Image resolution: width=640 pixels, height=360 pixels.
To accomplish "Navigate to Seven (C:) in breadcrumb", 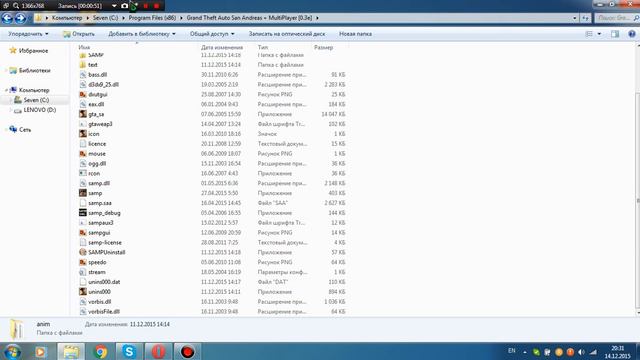I will 105,18.
